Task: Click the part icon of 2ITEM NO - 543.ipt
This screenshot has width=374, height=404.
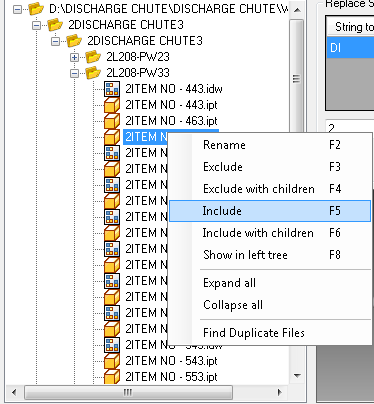Action: tap(112, 361)
